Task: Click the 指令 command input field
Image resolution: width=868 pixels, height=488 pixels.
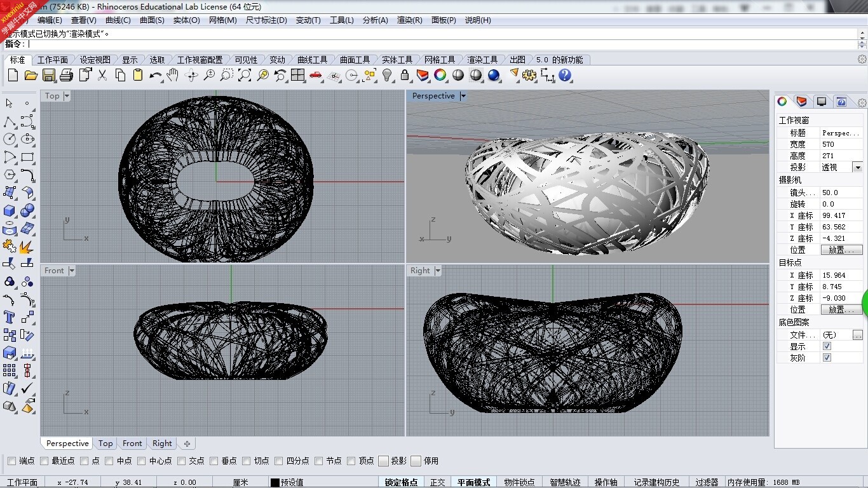Action: point(442,44)
